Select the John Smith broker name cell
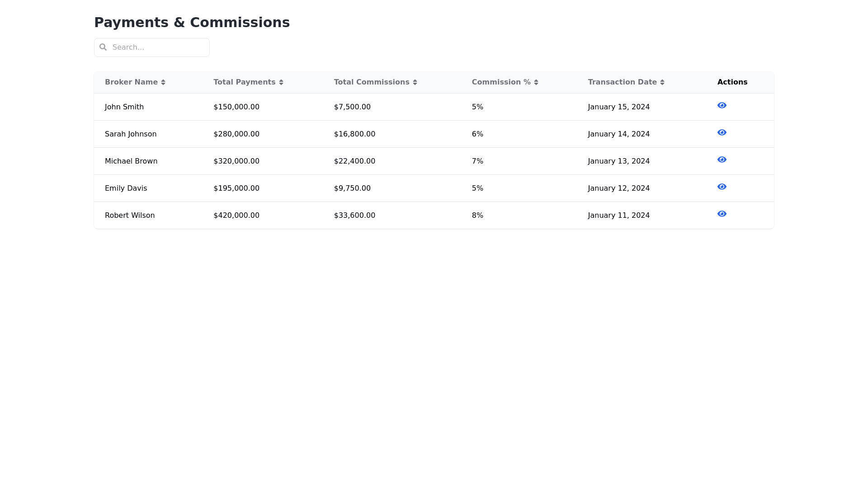Viewport: 868px width, 488px height. tap(124, 107)
